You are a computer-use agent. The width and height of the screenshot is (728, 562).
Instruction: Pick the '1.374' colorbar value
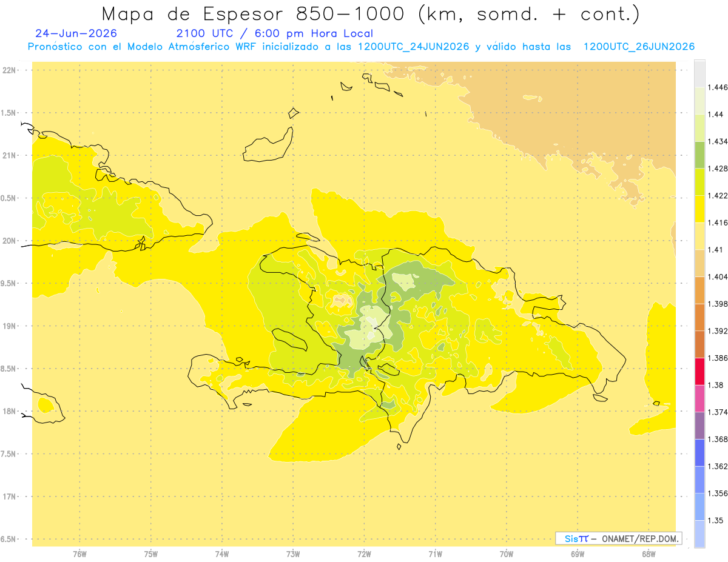(x=718, y=412)
